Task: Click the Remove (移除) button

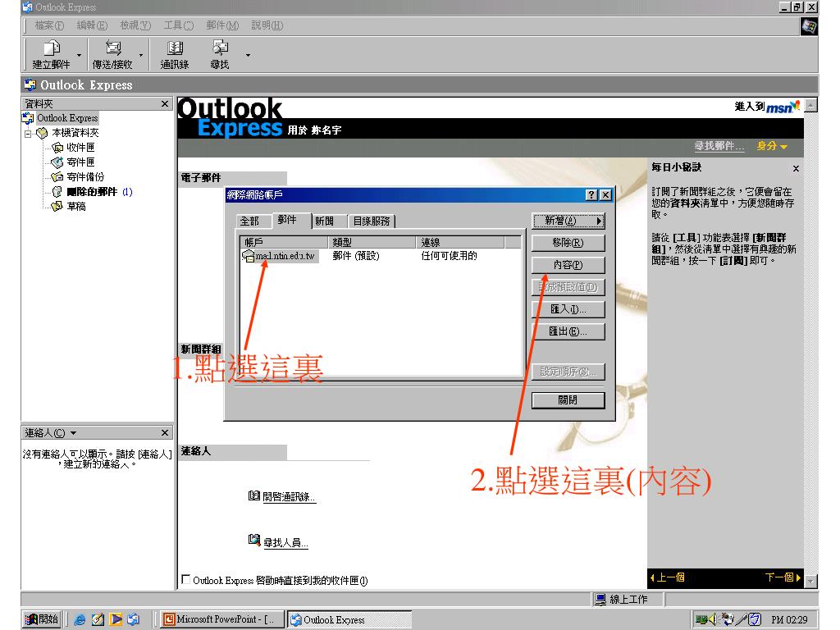Action: (568, 243)
